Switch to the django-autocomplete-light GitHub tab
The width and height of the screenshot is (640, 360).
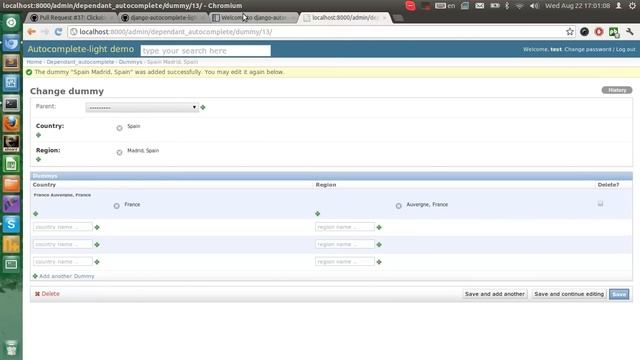point(163,18)
